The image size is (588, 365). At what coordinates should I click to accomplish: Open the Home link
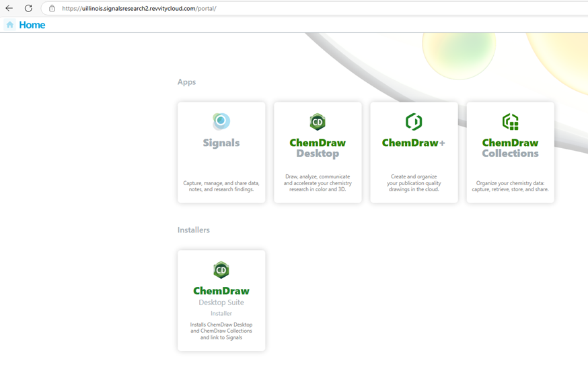point(32,25)
